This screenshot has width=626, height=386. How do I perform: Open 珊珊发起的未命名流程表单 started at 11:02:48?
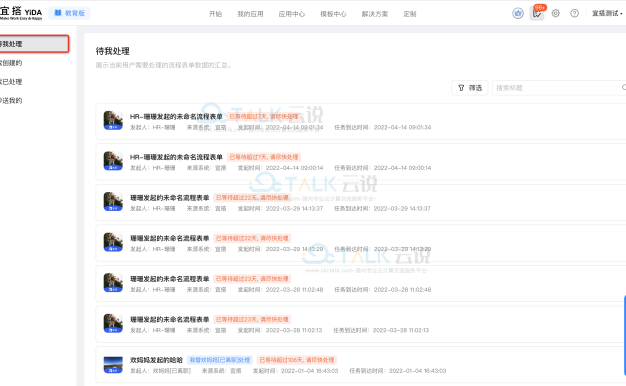tap(170, 279)
